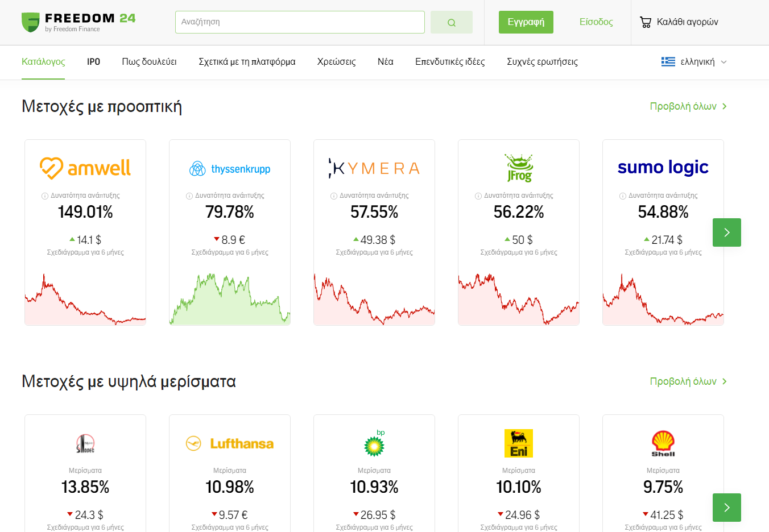769x532 pixels.
Task: Expand the ελληνική language dropdown
Action: coord(694,62)
